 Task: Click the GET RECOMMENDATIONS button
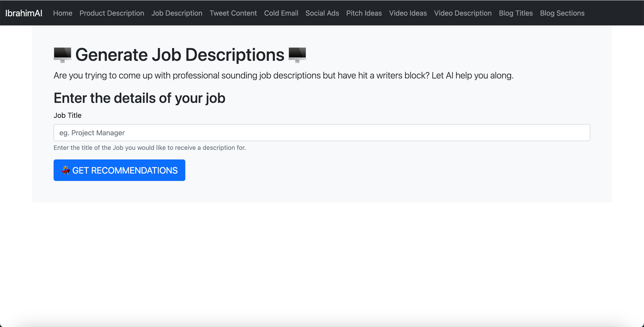click(119, 170)
